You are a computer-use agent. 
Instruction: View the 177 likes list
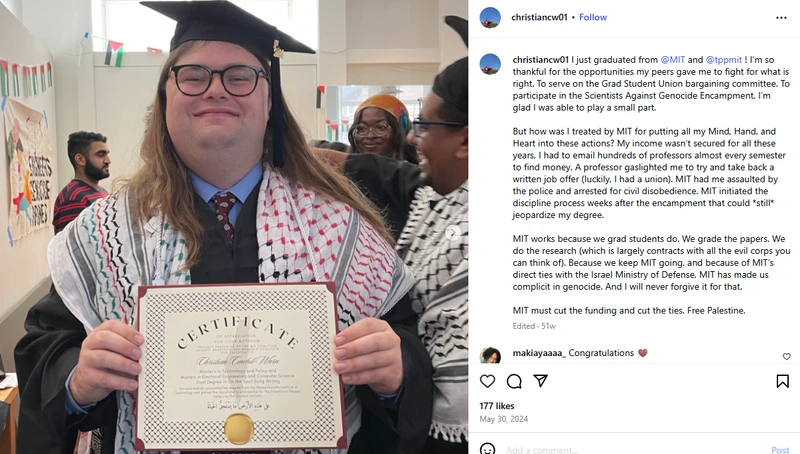pyautogui.click(x=496, y=406)
